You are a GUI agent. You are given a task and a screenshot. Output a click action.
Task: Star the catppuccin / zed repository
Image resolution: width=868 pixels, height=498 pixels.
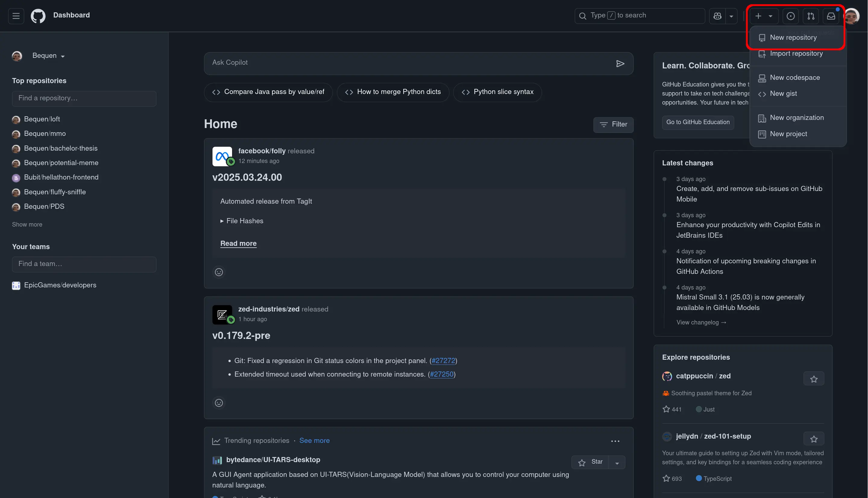814,379
